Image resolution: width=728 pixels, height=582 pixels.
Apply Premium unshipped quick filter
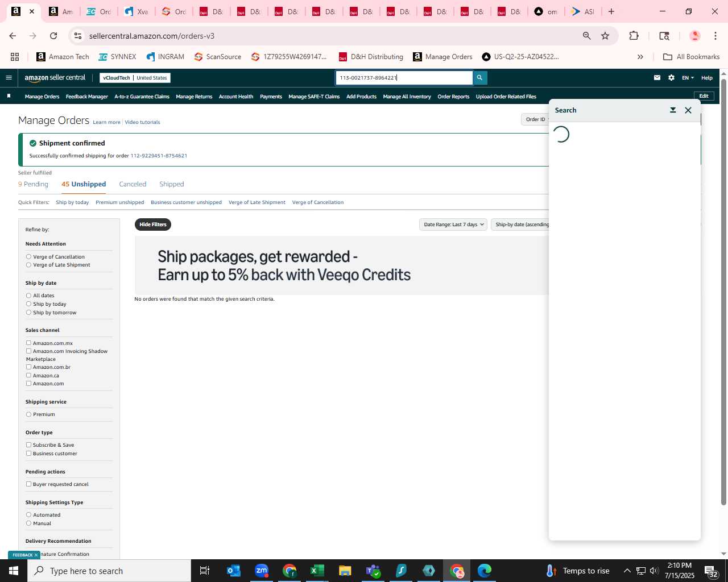coord(119,202)
